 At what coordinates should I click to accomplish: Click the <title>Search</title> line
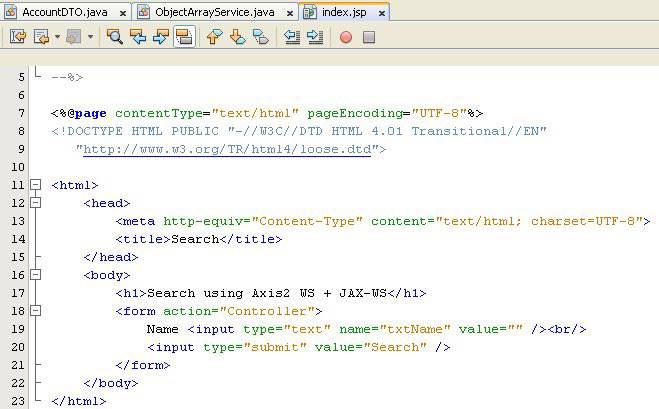199,239
